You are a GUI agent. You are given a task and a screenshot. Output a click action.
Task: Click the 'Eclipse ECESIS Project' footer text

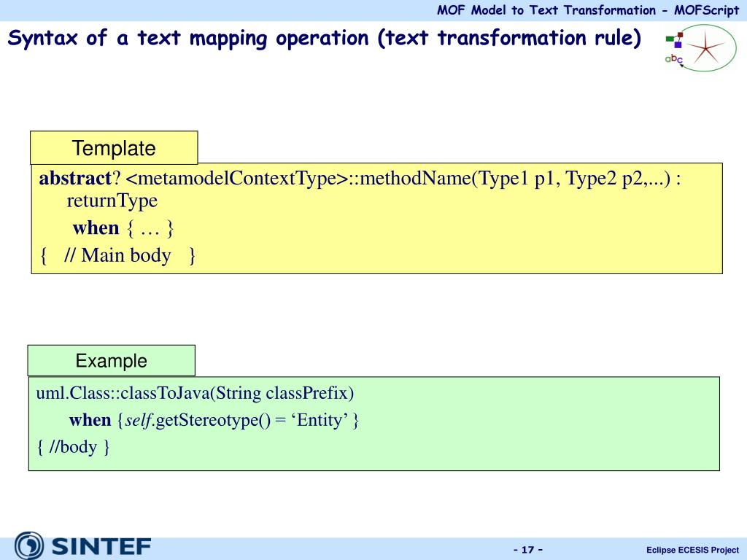coord(692,550)
